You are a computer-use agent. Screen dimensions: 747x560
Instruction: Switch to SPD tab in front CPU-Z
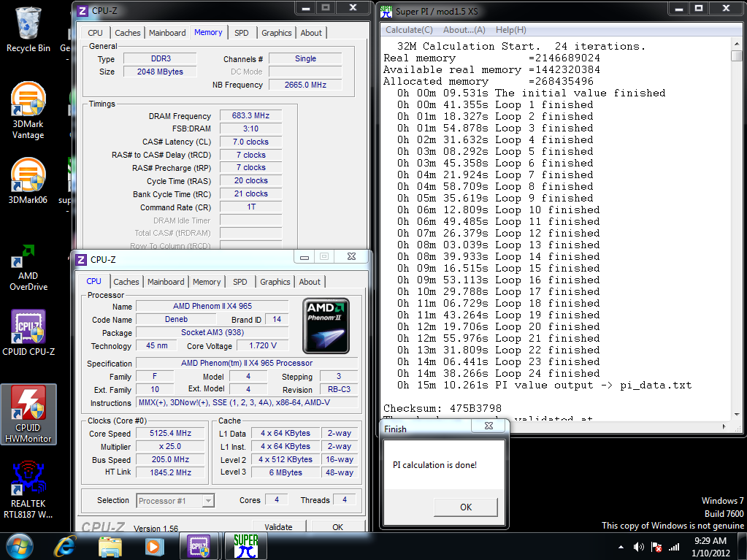(240, 282)
